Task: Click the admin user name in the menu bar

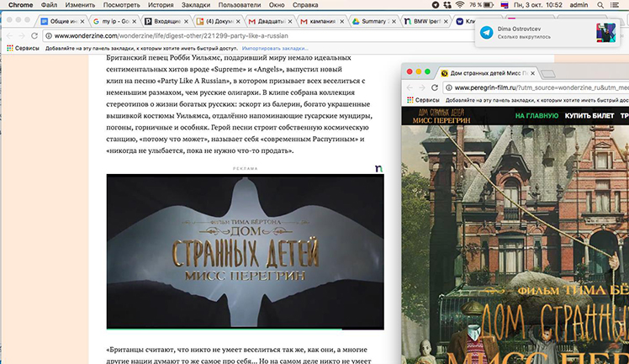Action: 579,5
